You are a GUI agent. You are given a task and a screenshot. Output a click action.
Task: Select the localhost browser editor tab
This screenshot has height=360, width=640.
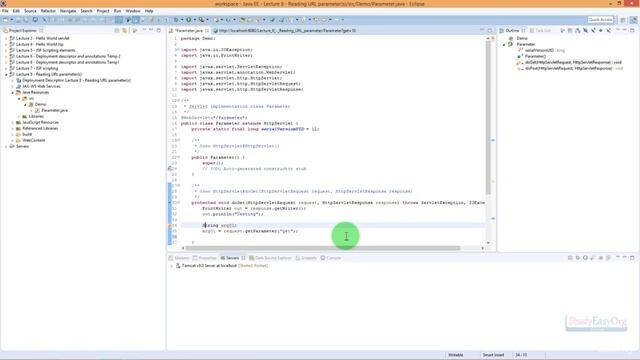(x=284, y=31)
